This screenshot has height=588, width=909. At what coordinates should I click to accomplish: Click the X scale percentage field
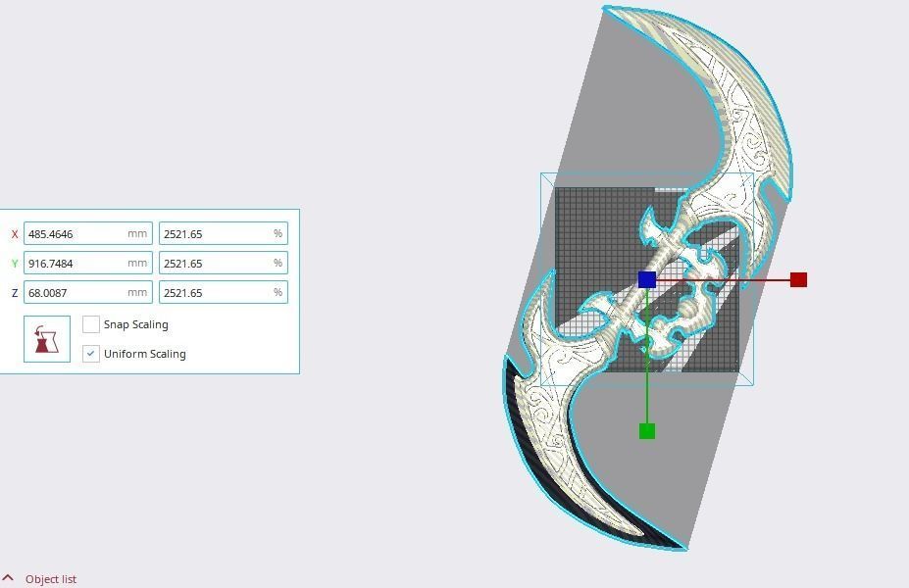point(224,233)
